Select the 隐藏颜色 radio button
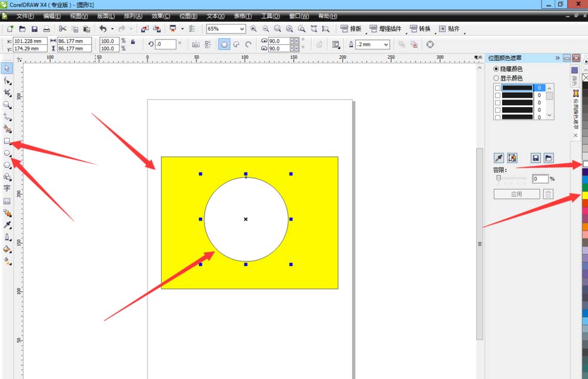Image resolution: width=588 pixels, height=379 pixels. point(496,69)
